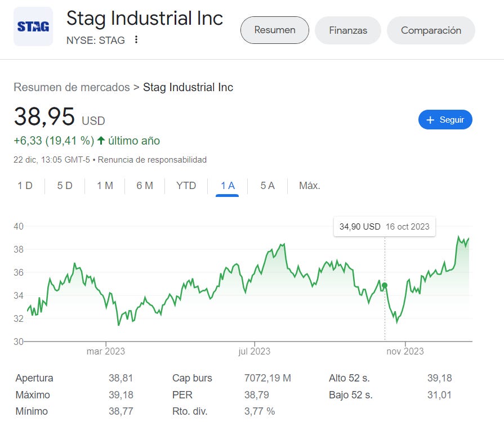Click the 38,95 current price
Screen dimensions: 504x422
coord(44,116)
